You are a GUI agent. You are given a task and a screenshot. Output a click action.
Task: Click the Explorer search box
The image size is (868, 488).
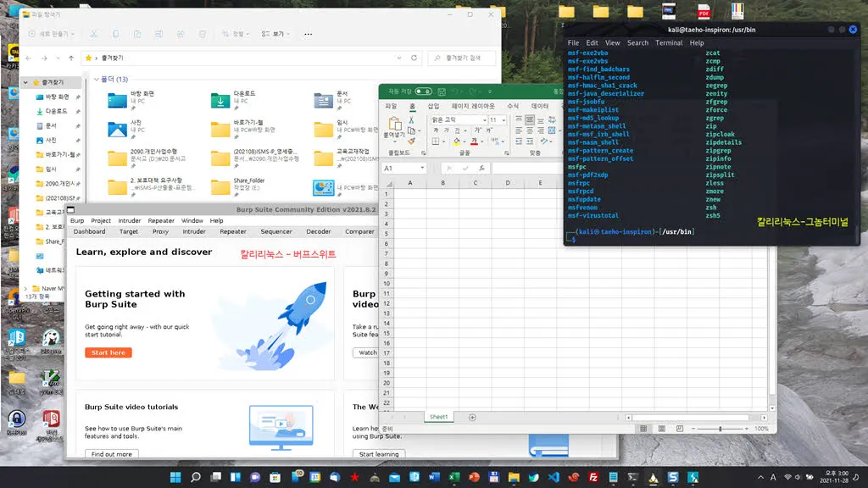tap(462, 58)
